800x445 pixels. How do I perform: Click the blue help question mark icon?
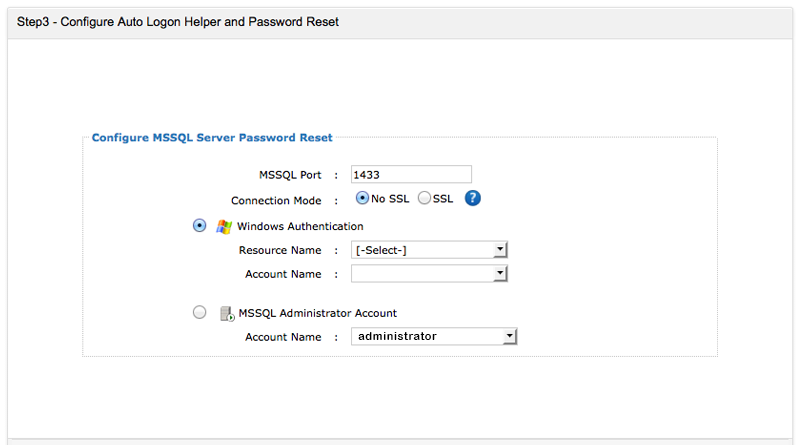[x=473, y=198]
